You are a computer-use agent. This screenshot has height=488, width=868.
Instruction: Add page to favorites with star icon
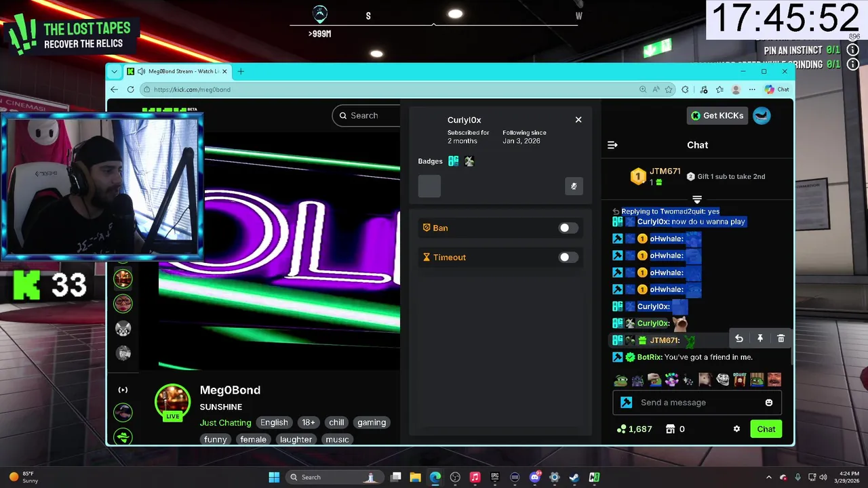pos(669,89)
